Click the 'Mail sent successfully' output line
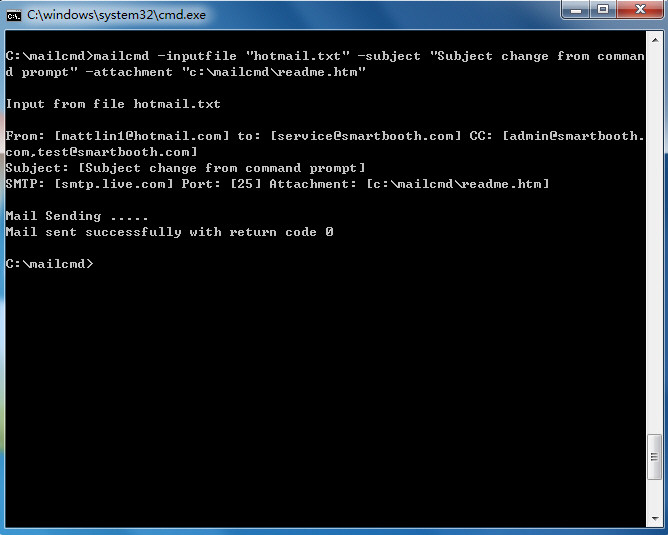 click(169, 232)
